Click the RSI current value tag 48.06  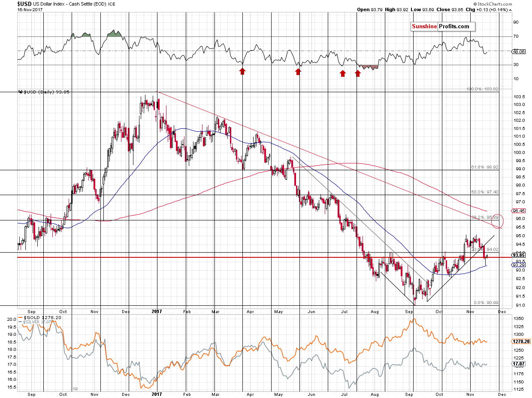click(519, 51)
